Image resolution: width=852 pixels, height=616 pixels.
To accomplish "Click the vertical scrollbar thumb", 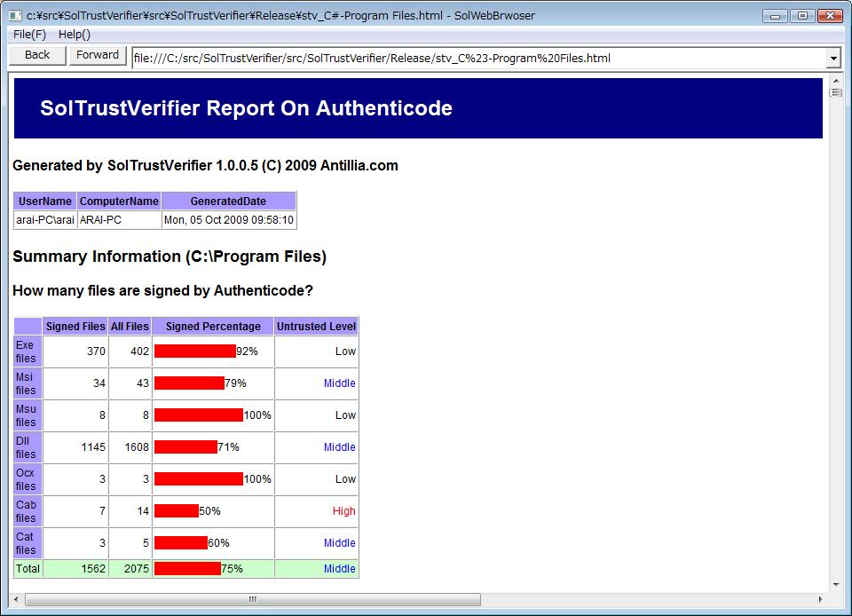I will pos(836,93).
